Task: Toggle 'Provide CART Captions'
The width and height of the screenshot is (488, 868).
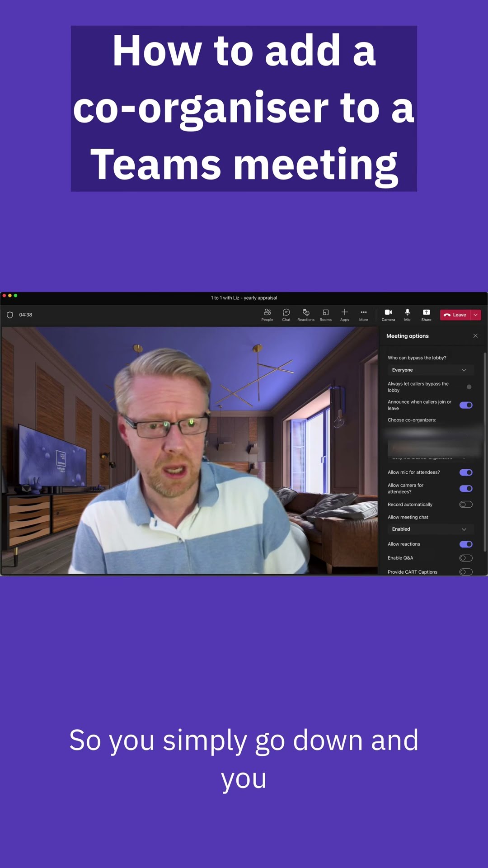Action: (466, 572)
